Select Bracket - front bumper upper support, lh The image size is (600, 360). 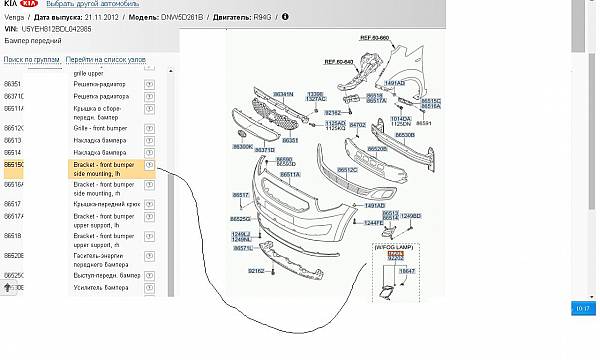(80, 221)
